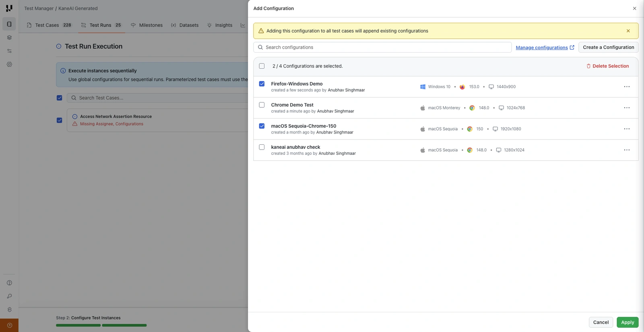
Task: Open the key icon in sidebar
Action: coord(9,296)
